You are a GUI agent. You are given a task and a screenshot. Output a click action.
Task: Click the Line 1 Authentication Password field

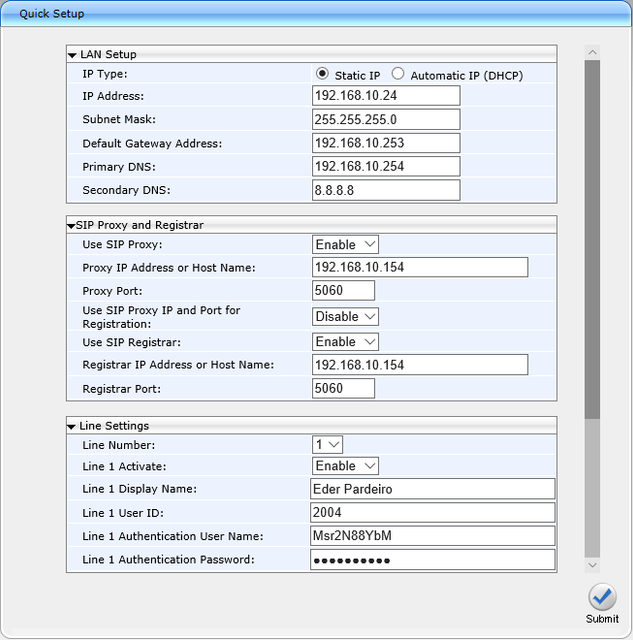point(433,560)
